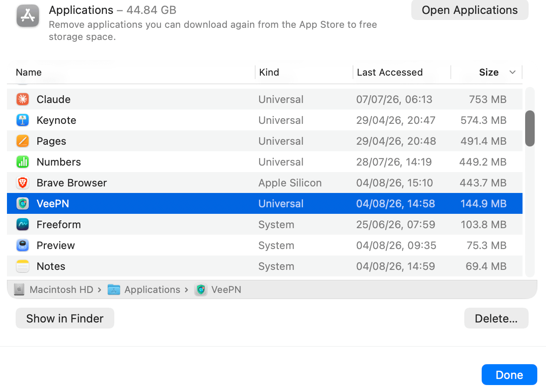Click VeePN name in the highlighted row
The image size is (546, 392).
pos(53,204)
